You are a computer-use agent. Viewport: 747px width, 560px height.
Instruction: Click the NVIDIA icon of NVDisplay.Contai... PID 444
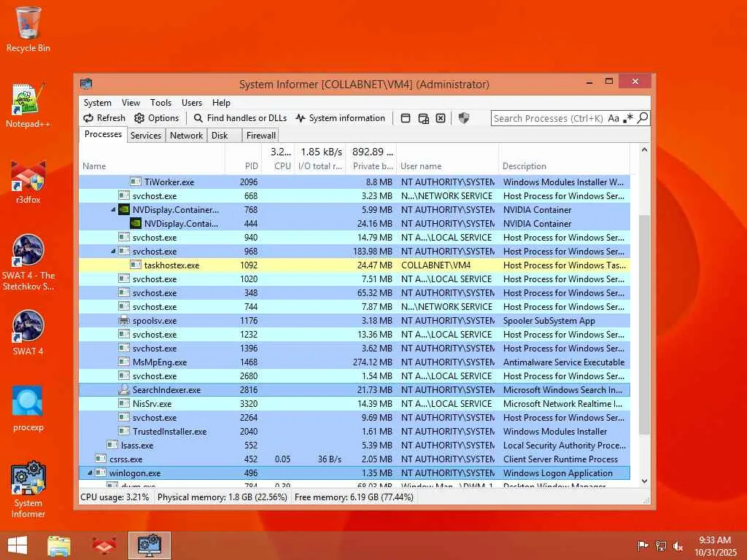click(x=136, y=223)
